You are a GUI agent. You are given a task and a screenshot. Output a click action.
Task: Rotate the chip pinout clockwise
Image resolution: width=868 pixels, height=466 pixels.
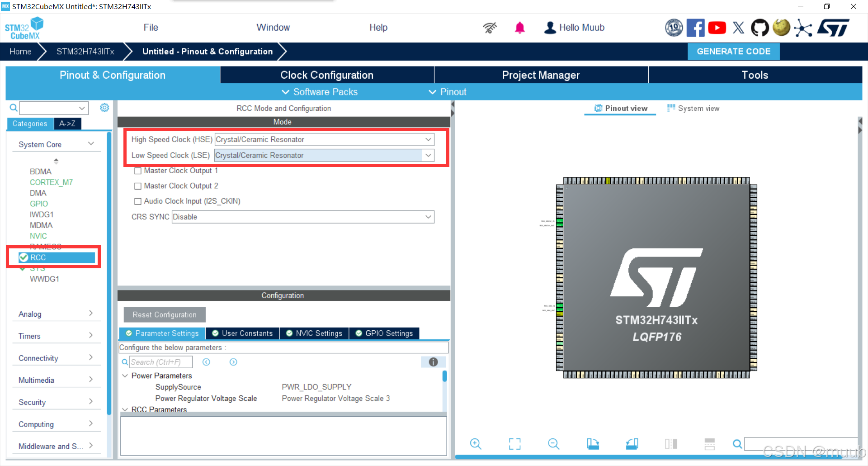coord(593,444)
